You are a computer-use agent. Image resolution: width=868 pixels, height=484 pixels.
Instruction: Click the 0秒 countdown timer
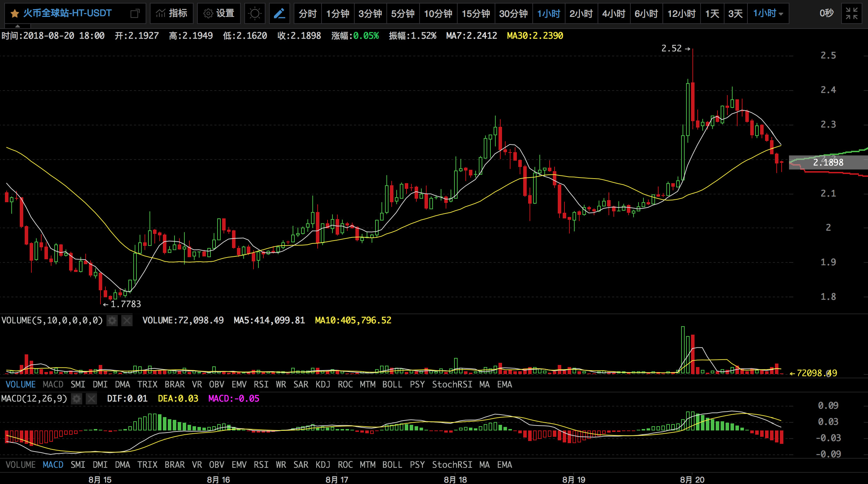(826, 13)
